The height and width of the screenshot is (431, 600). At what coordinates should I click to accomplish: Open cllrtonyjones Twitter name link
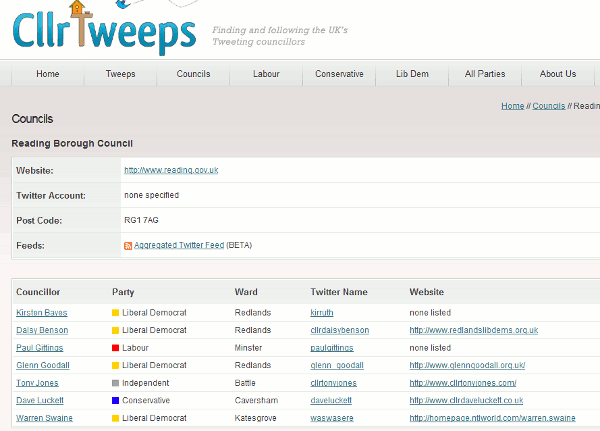coord(333,383)
